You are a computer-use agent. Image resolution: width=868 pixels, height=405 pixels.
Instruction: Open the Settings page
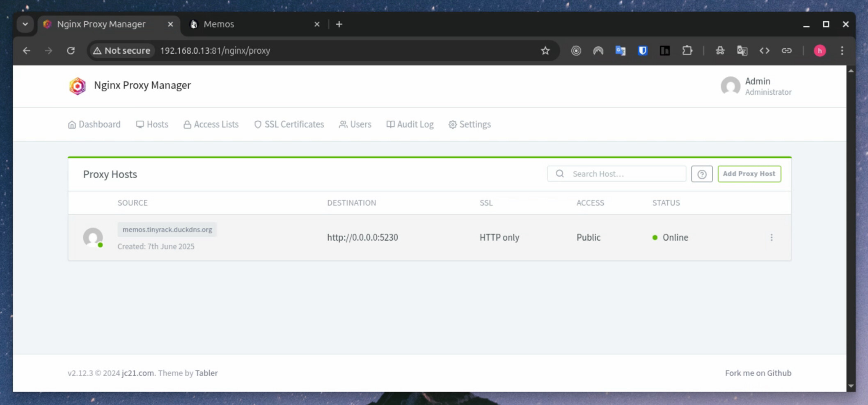[x=469, y=124]
